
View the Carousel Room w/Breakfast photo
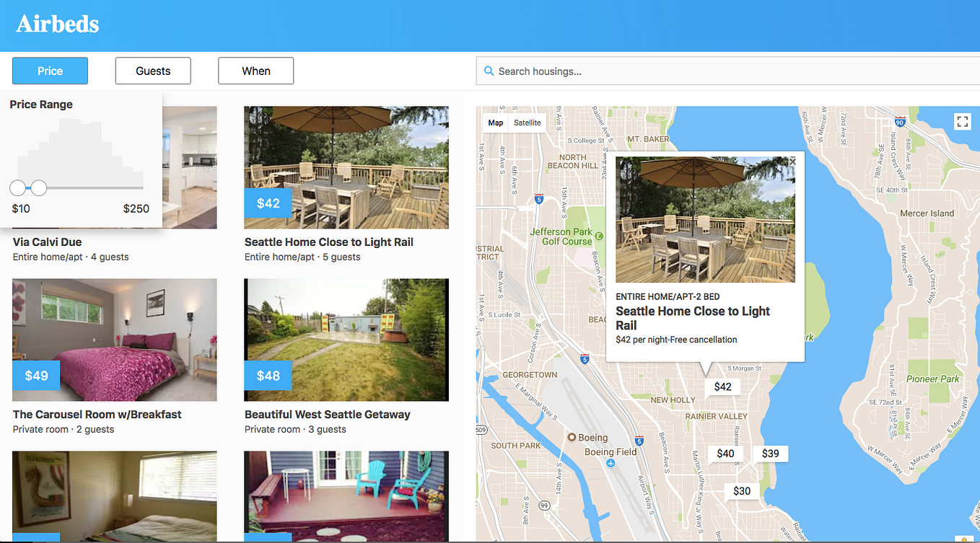114,340
